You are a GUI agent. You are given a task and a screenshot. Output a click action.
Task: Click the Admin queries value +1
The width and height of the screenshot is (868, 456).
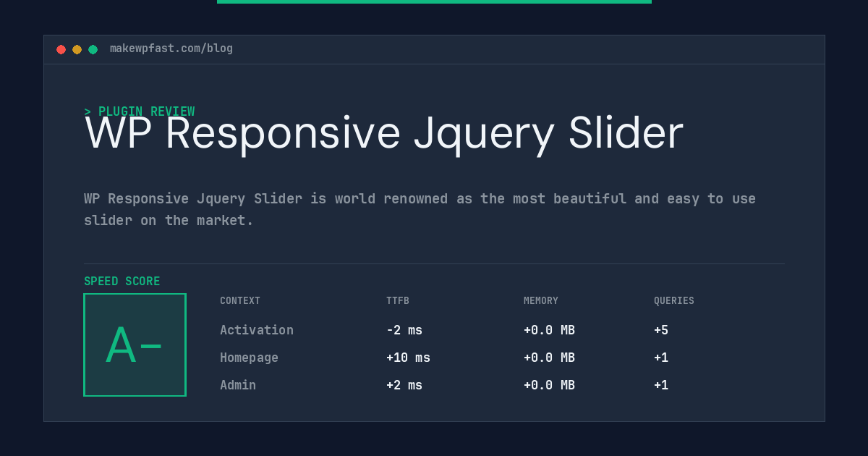[x=661, y=385]
